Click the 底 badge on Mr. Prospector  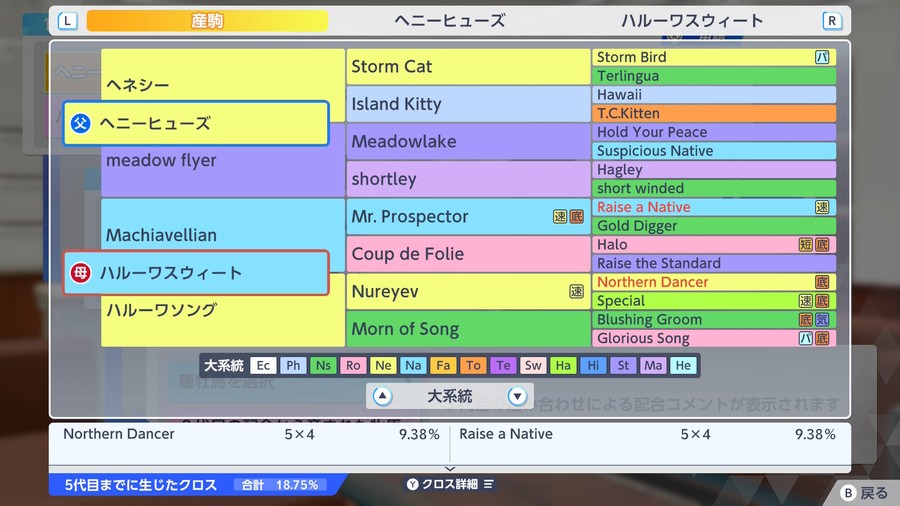[x=576, y=216]
